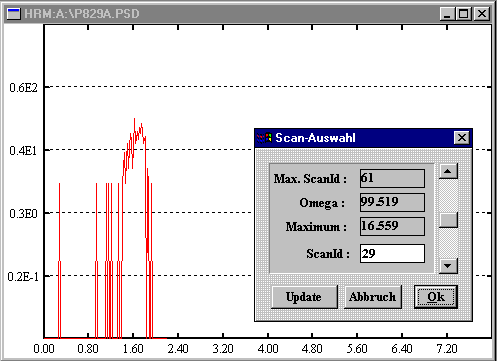Viewport: 497px width, 361px height.
Task: Confirm with the Ok button
Action: tap(436, 297)
